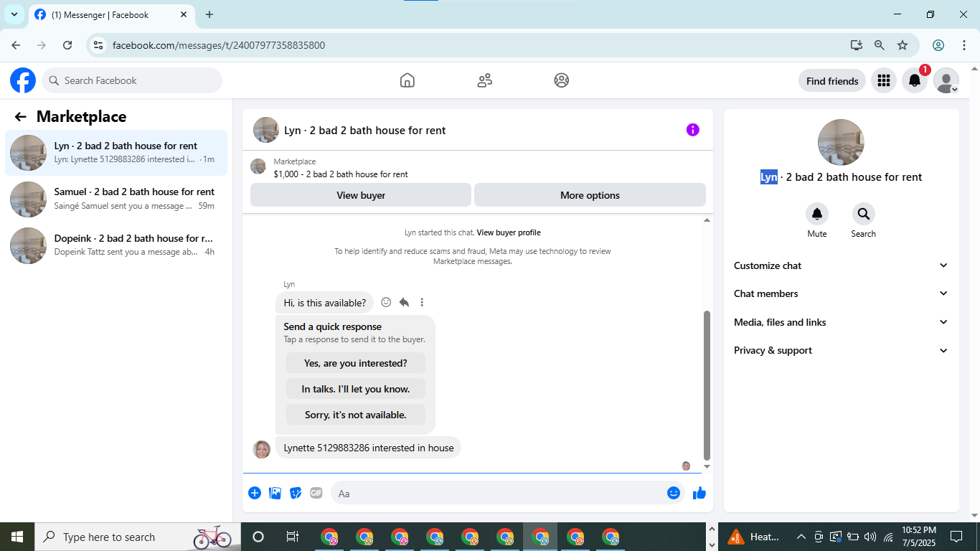Open View buyer profile link
Screen dimensions: 980x551
click(x=509, y=232)
